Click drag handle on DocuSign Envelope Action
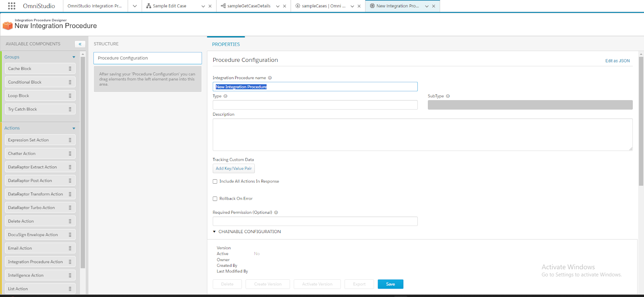The width and height of the screenshot is (644, 297). pyautogui.click(x=70, y=235)
